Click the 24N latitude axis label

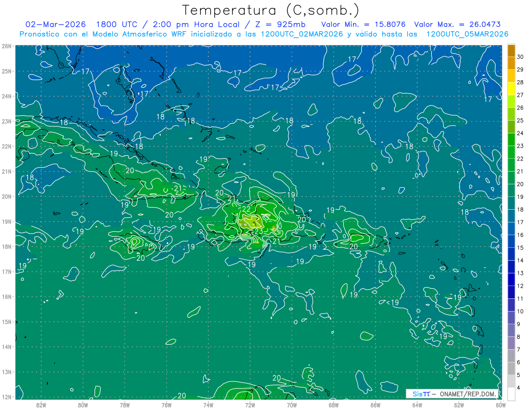(x=7, y=96)
